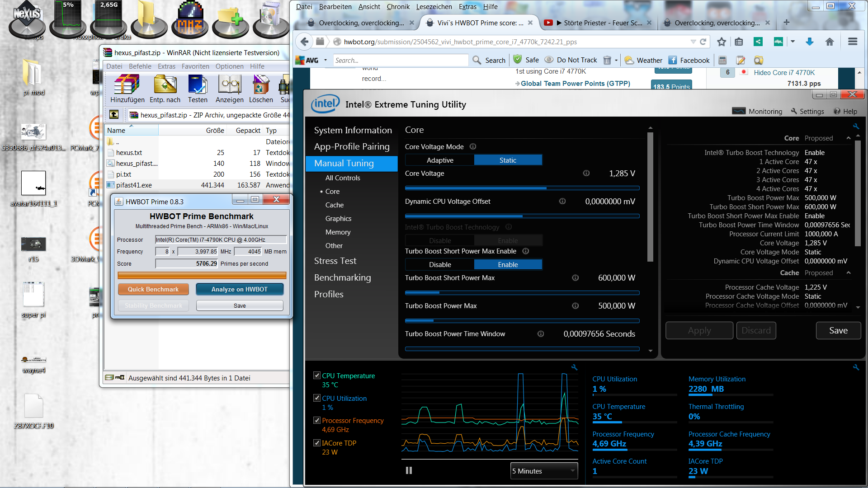The width and height of the screenshot is (868, 488).
Task: Uncheck Processor Frequency monitor checkbox
Action: click(x=317, y=420)
